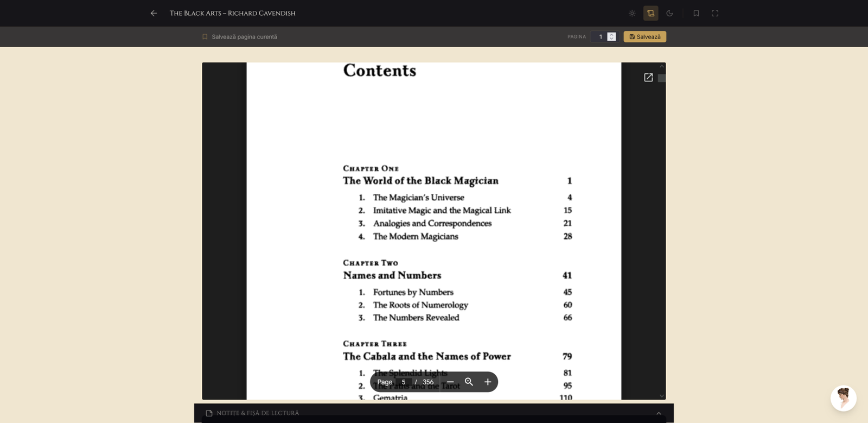Switch to dark theme moon icon
The width and height of the screenshot is (868, 423).
(669, 13)
